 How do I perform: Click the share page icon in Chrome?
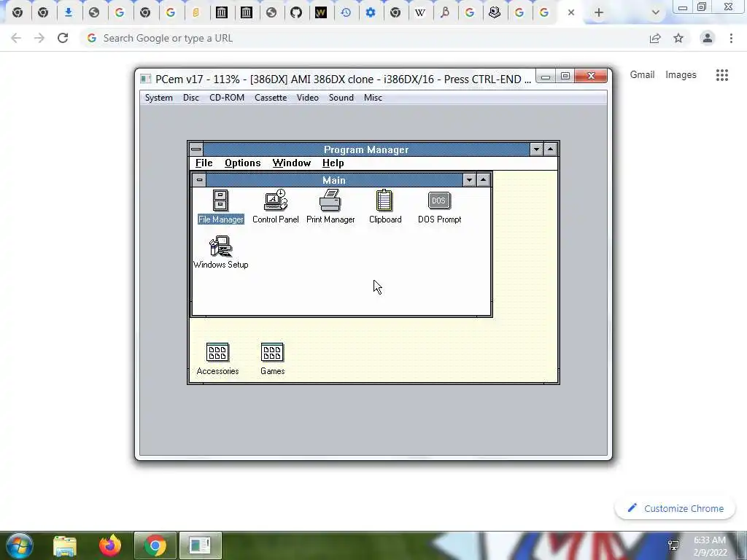click(x=655, y=38)
